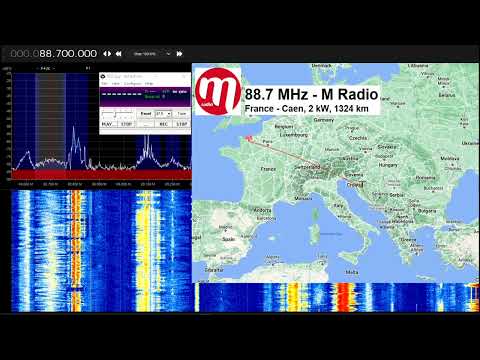Click the 'France' label on the map
480x360 pixels.
(268, 169)
